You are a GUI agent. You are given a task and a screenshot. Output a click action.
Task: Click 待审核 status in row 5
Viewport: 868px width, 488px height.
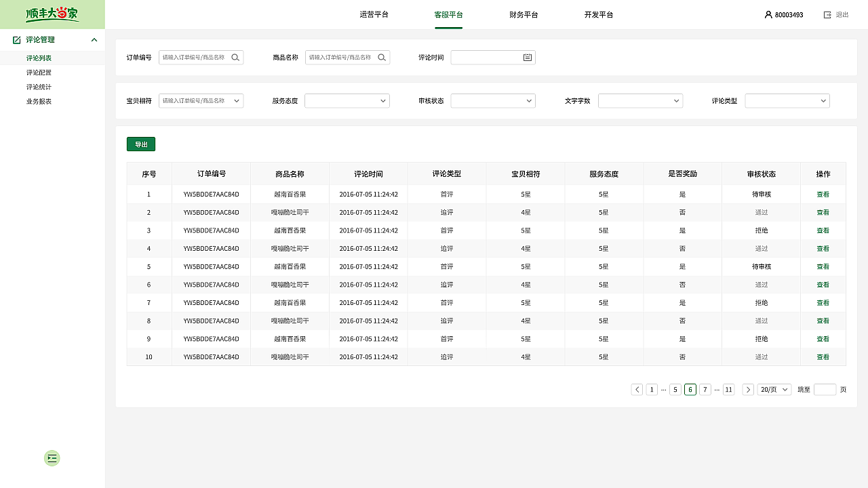tap(762, 267)
